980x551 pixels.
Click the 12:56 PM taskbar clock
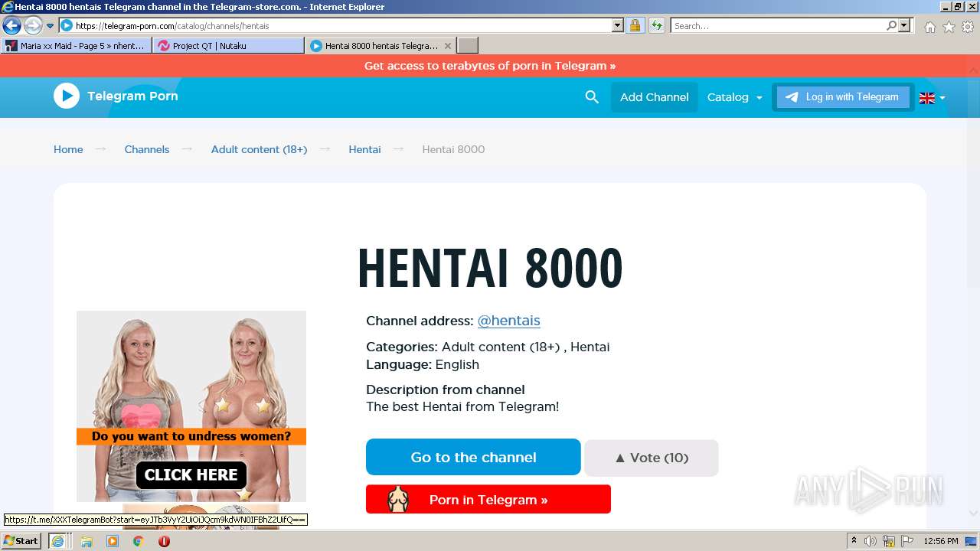coord(941,541)
